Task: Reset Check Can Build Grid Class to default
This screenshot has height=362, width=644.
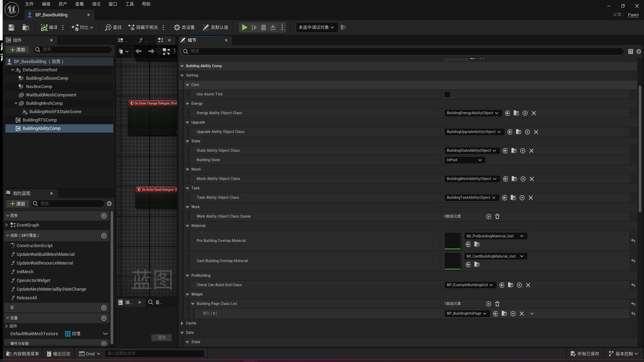Action: [633, 285]
